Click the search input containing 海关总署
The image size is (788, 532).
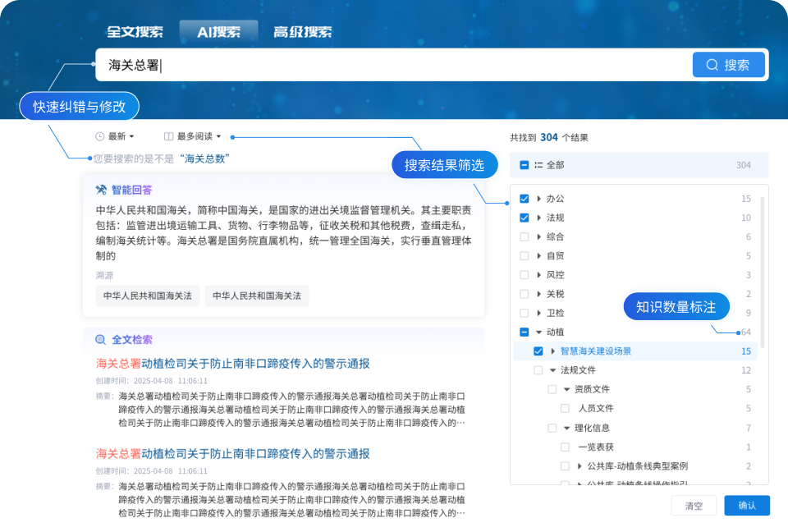[x=392, y=65]
